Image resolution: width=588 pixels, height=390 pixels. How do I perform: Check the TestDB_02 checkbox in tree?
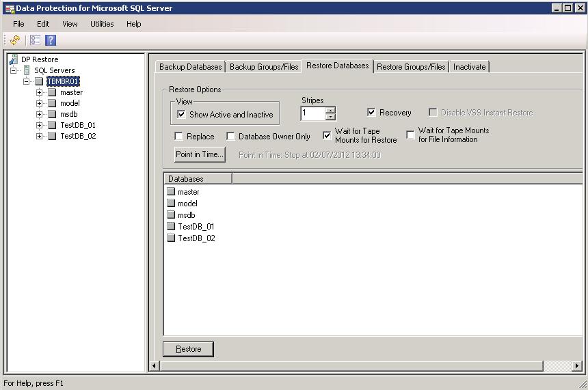point(53,136)
